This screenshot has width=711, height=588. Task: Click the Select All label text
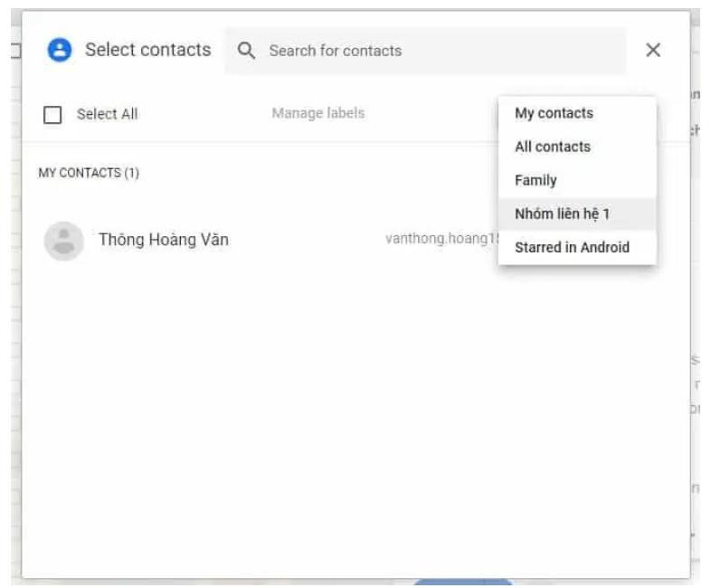coord(107,114)
